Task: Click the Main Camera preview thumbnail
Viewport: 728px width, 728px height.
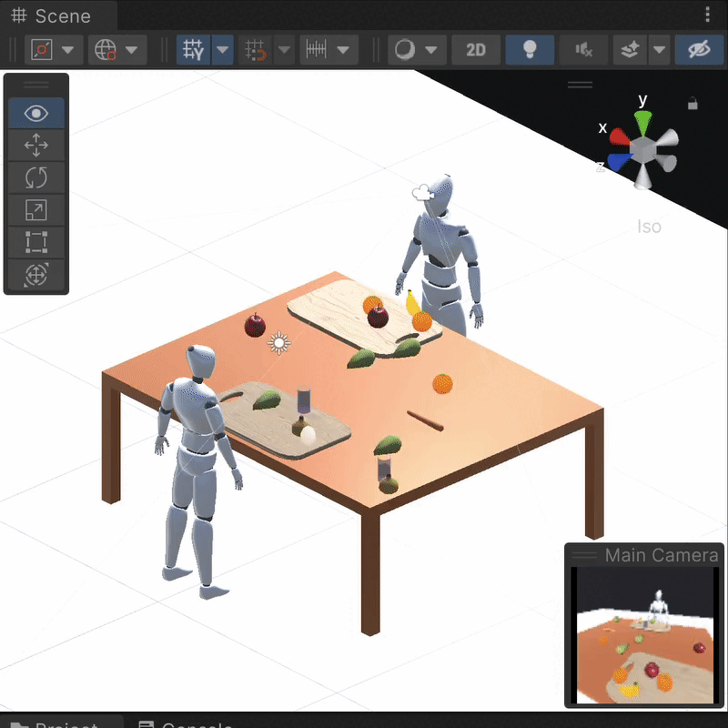Action: point(644,634)
